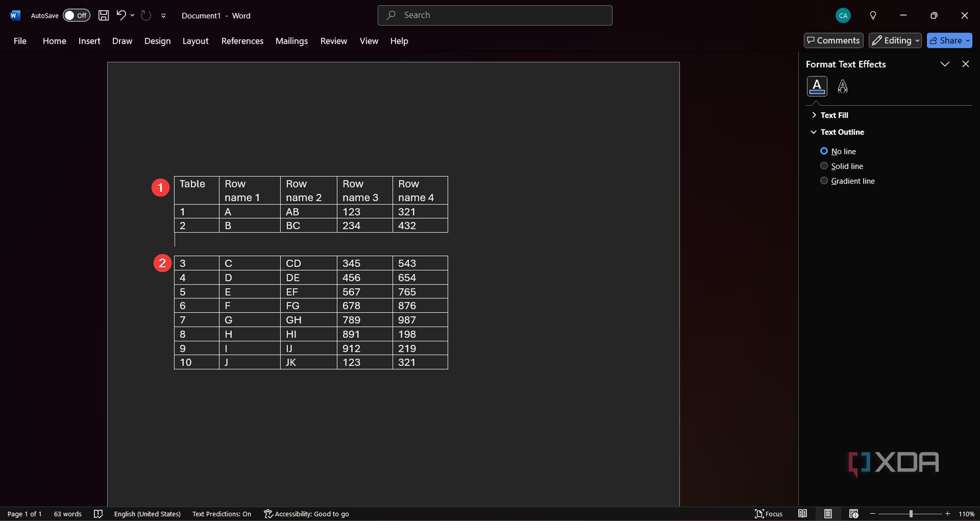Switch to Read Mode view icon
This screenshot has height=521, width=980.
click(803, 514)
